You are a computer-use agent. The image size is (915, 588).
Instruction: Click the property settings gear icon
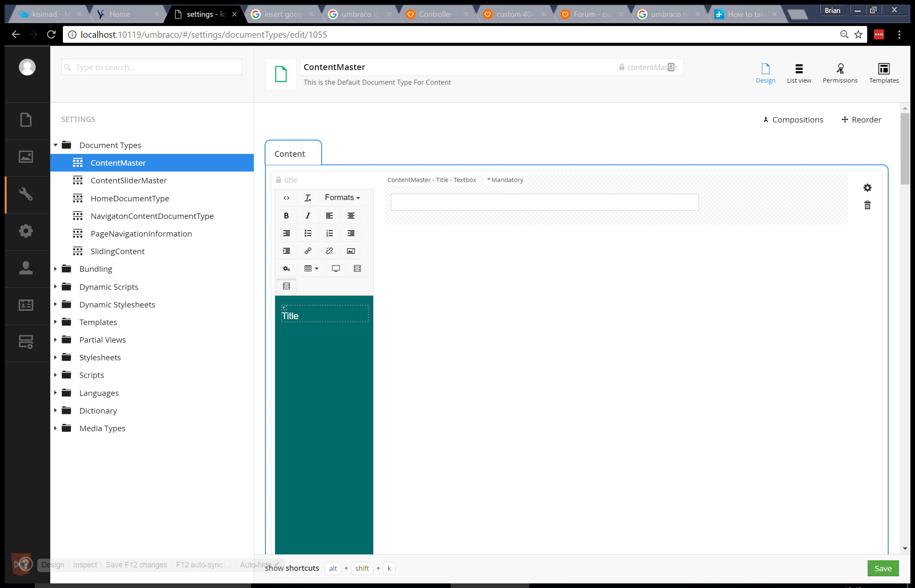point(867,187)
